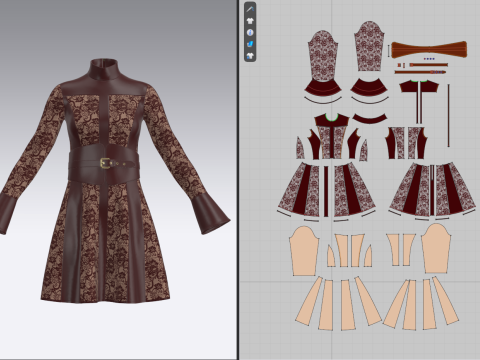Click the blue info circle icon
The width and height of the screenshot is (480, 360).
pos(250,32)
